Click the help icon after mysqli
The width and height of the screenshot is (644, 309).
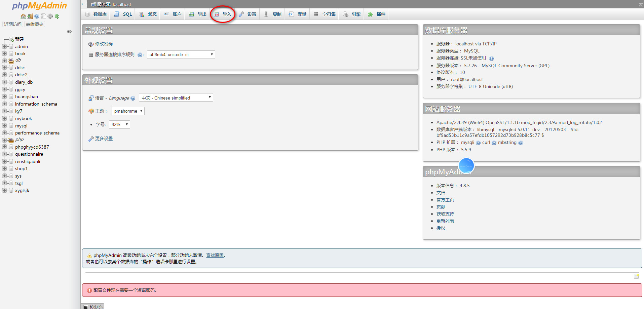click(x=478, y=143)
